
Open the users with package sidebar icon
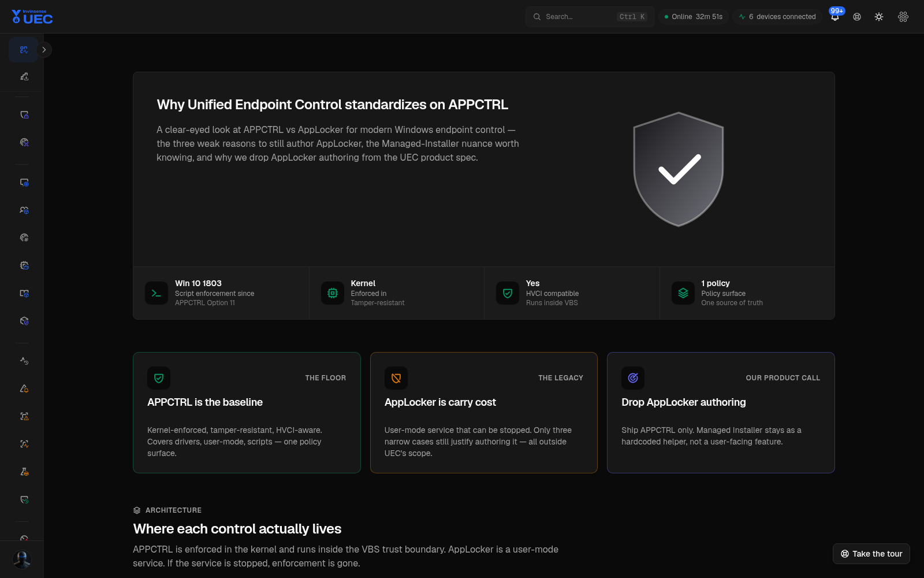[24, 210]
